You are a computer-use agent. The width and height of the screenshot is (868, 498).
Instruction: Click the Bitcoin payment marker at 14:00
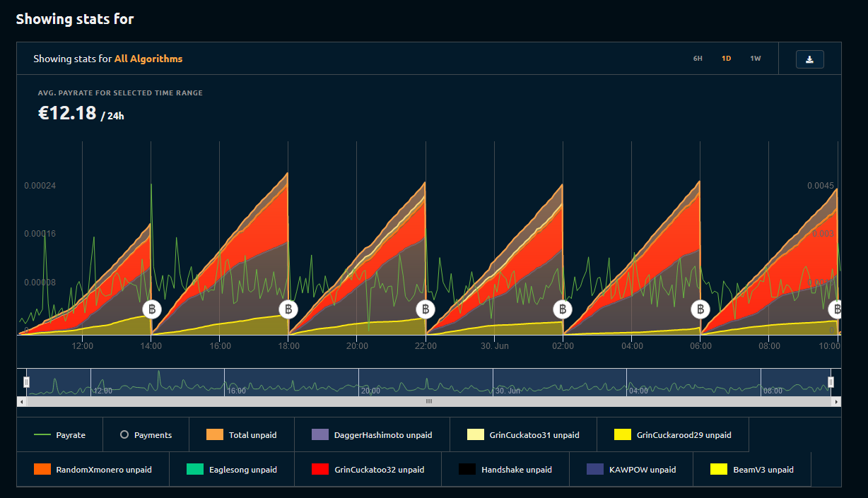tap(152, 309)
